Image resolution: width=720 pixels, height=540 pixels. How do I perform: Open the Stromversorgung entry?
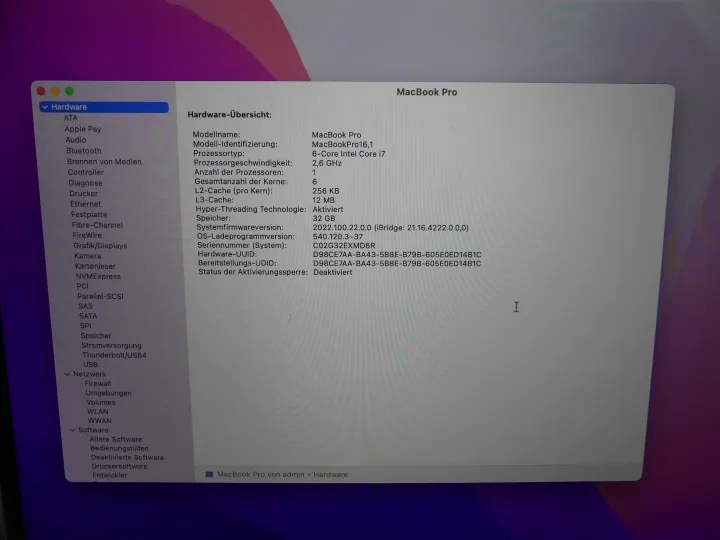pyautogui.click(x=111, y=345)
